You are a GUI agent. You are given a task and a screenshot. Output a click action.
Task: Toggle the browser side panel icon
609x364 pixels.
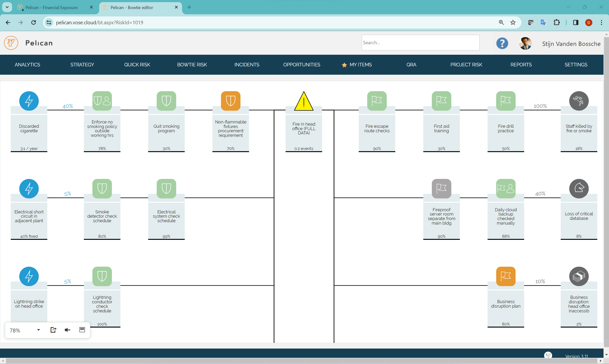[x=576, y=22]
